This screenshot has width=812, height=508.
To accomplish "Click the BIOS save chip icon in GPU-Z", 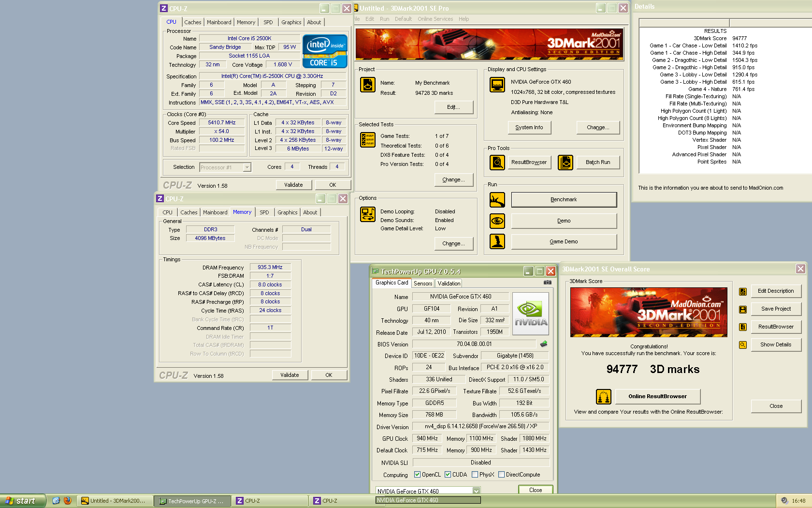I will click(x=544, y=344).
